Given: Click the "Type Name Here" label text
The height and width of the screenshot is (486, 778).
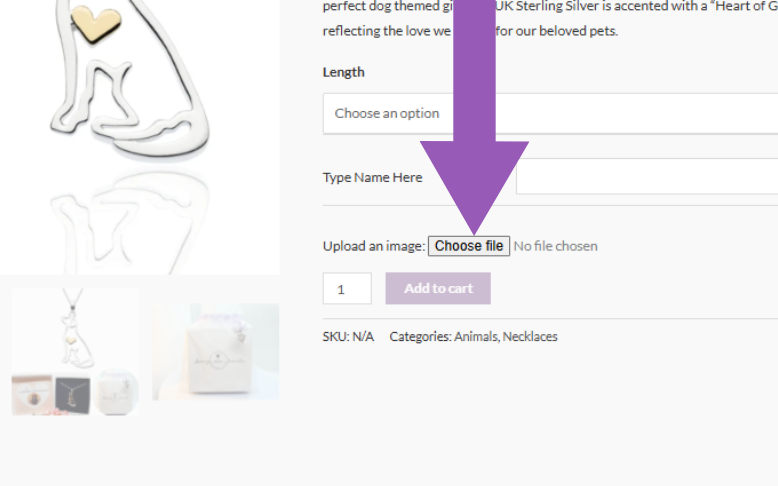Looking at the screenshot, I should (x=372, y=178).
